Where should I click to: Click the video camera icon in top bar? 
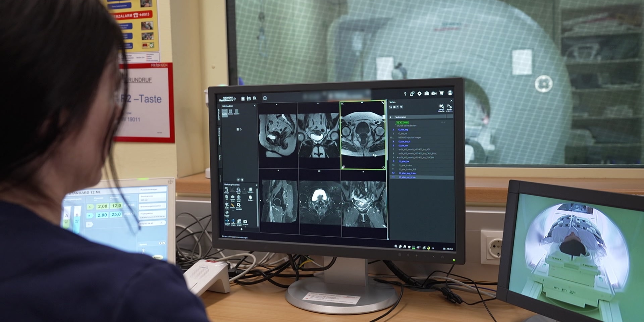coord(434,93)
